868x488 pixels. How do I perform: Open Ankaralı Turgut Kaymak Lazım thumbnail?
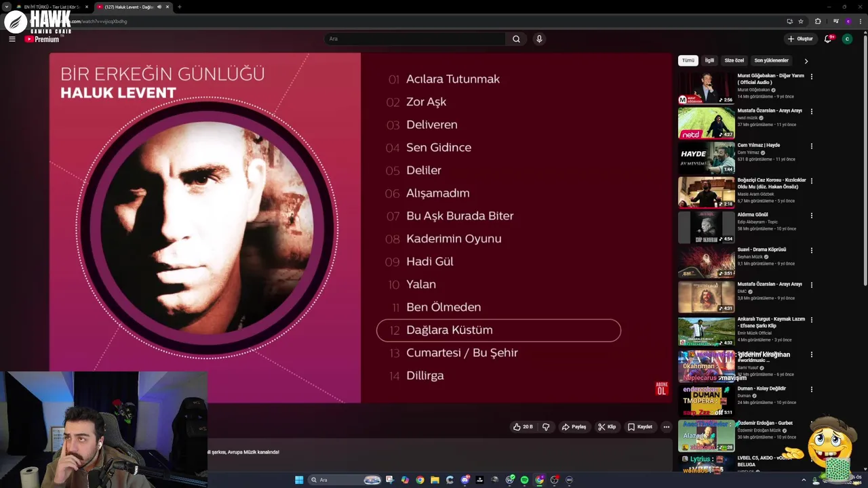click(x=707, y=331)
